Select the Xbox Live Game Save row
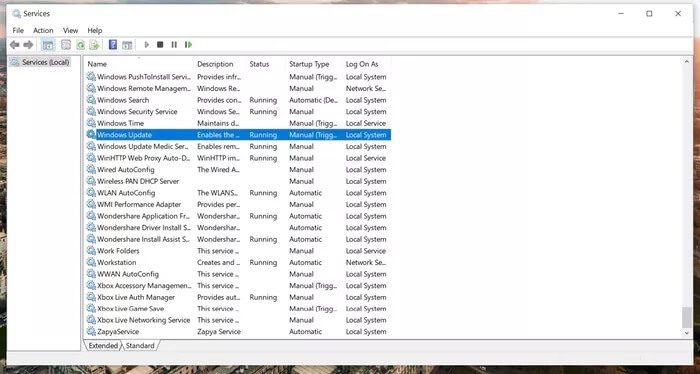Image resolution: width=700 pixels, height=374 pixels. tap(238, 308)
